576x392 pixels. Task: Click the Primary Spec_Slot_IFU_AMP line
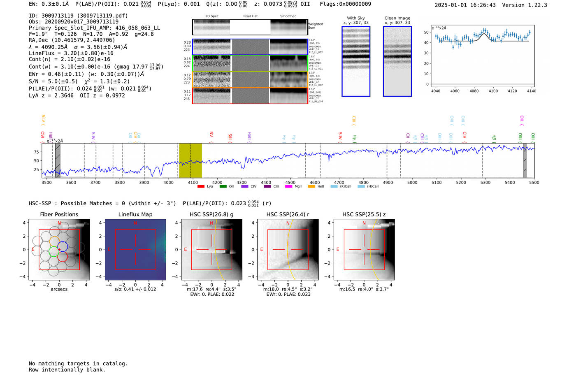point(95,28)
